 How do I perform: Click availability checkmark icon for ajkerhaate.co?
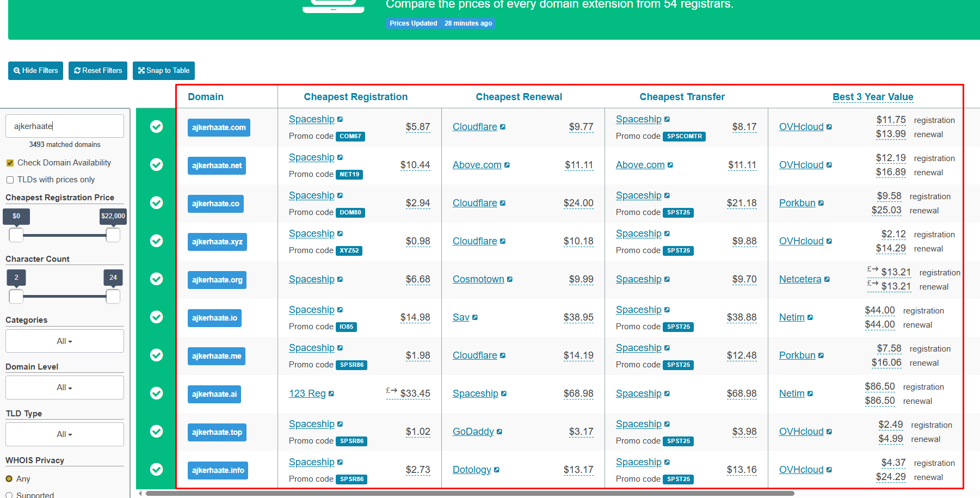pyautogui.click(x=156, y=202)
